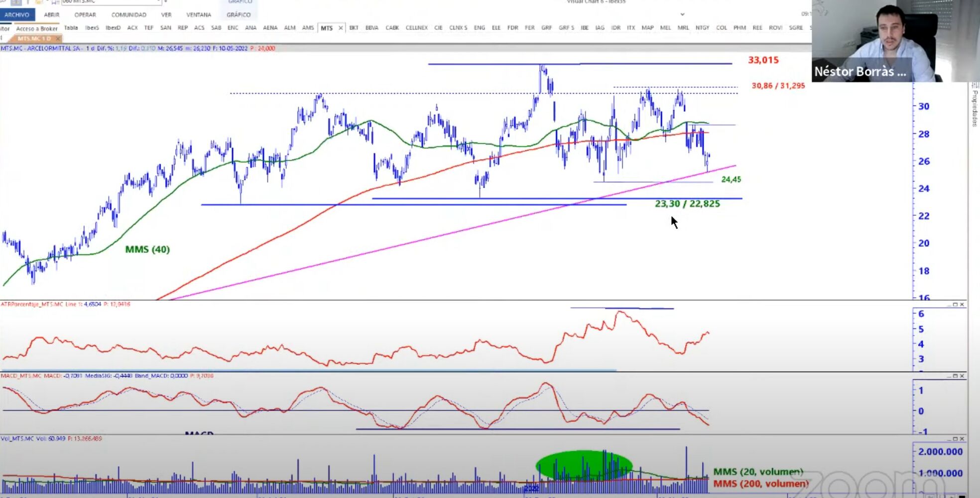Open the BKT ticker tab
The width and height of the screenshot is (980, 498).
pos(354,28)
